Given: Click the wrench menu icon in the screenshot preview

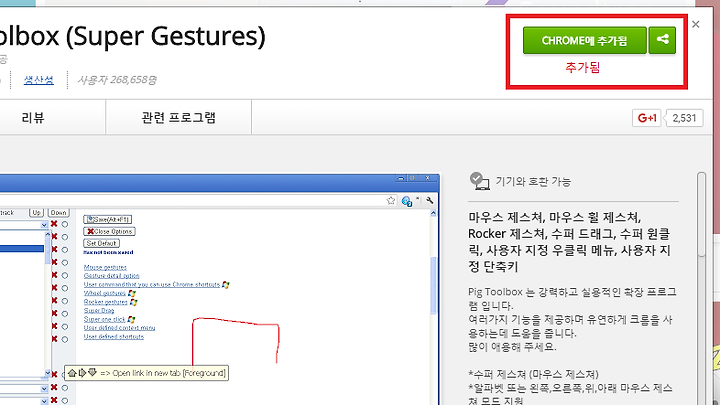Looking at the screenshot, I should [x=430, y=200].
